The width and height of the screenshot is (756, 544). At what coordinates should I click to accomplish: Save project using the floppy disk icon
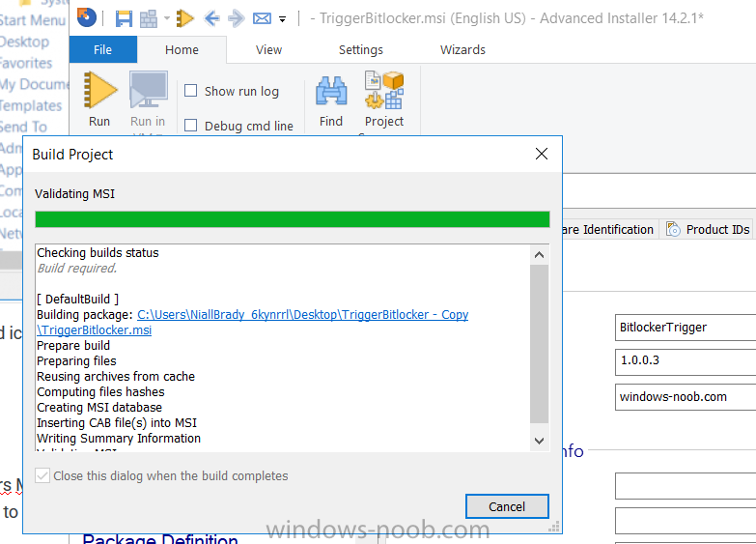pos(124,18)
